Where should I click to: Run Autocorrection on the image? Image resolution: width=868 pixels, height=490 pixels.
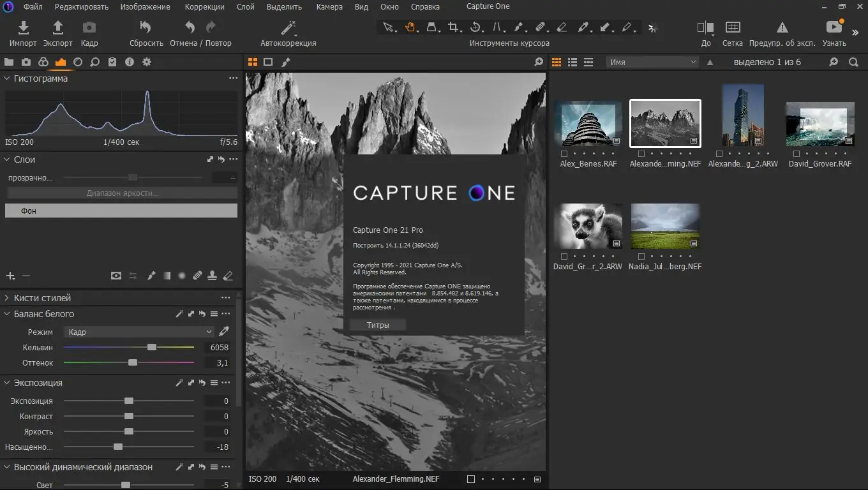[x=287, y=32]
